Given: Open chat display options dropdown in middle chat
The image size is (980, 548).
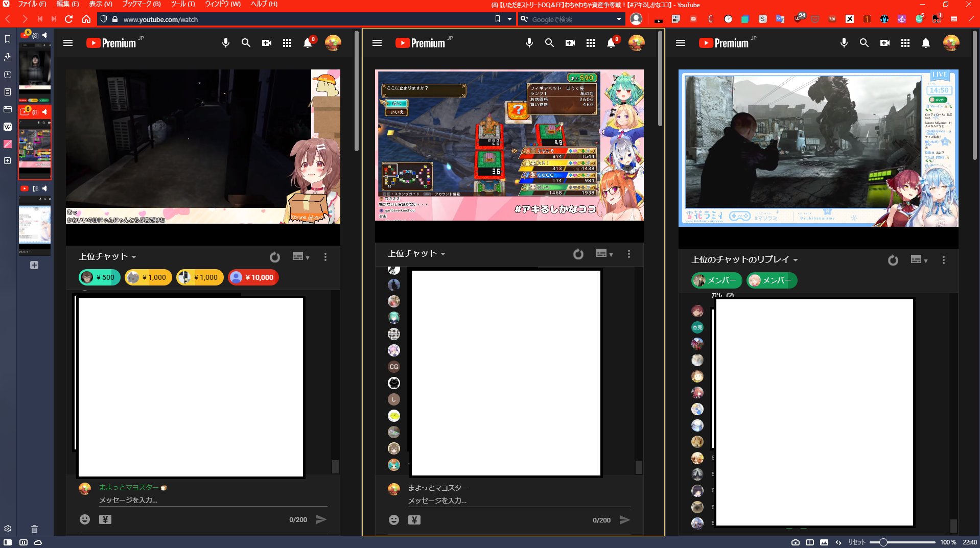Looking at the screenshot, I should click(x=604, y=253).
